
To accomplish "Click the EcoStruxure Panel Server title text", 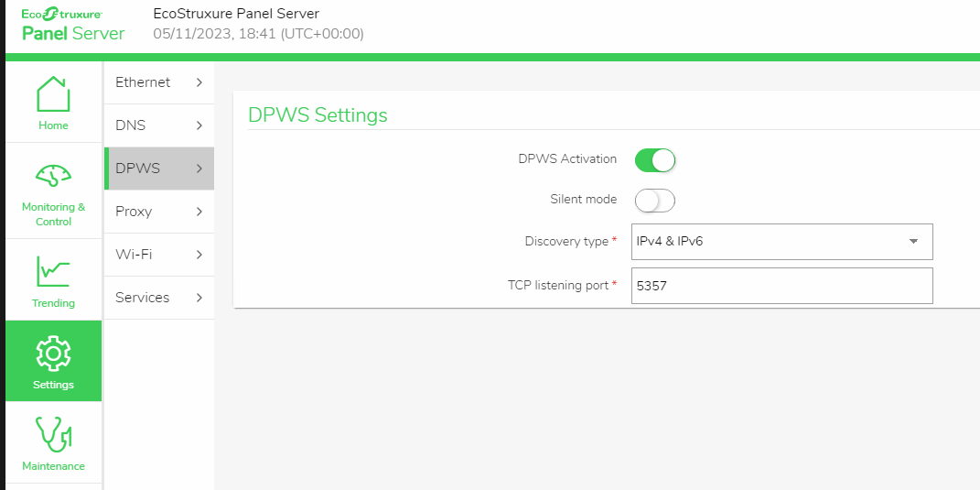I will tap(236, 14).
